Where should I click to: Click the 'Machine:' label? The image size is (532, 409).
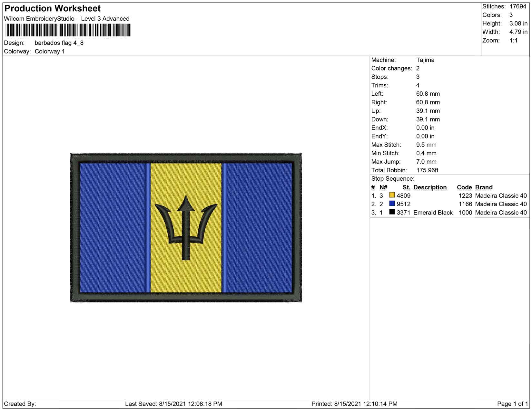[x=383, y=60]
